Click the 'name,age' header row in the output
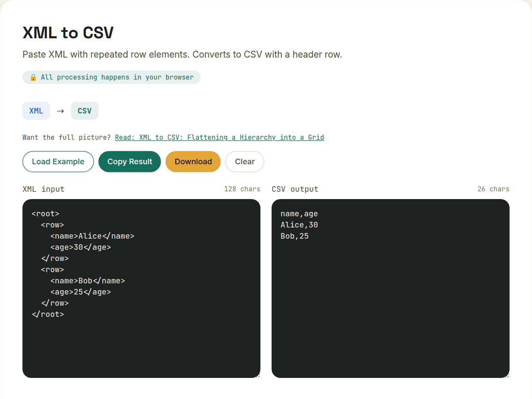 (299, 214)
